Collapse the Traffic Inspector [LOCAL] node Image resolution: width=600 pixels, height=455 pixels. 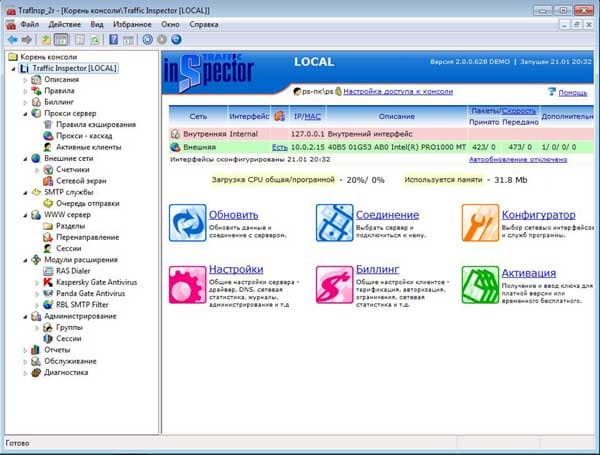pos(14,69)
